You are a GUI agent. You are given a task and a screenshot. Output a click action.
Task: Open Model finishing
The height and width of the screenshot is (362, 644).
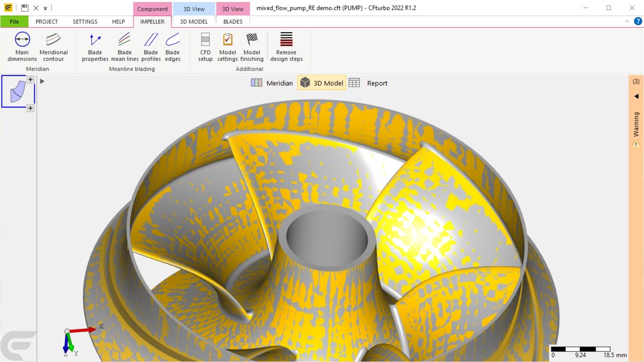point(252,47)
